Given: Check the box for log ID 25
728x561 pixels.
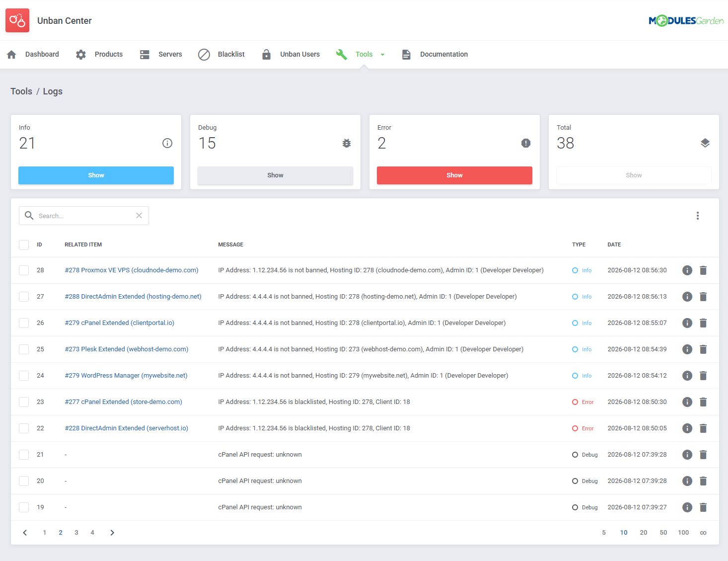Looking at the screenshot, I should pos(24,349).
